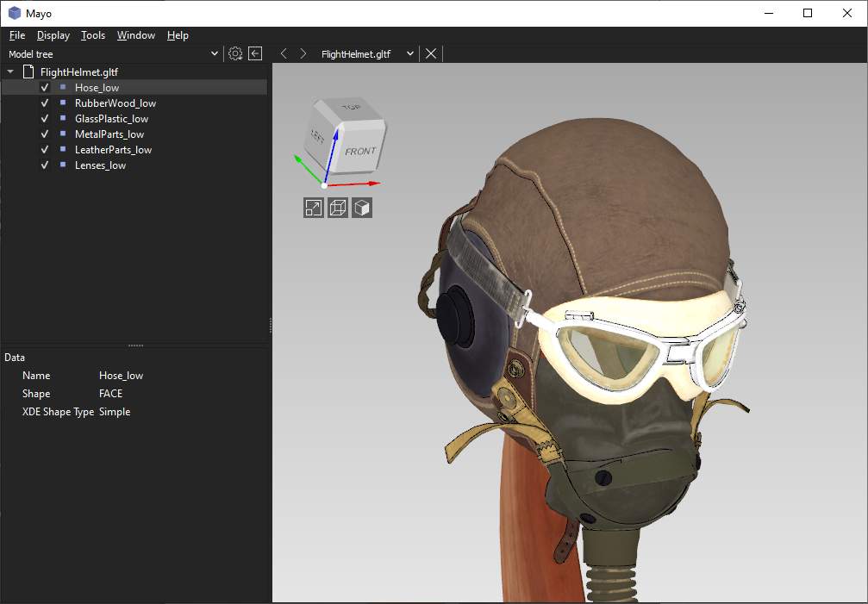Click the fit-all view icon
Screen dimensions: 868x604
click(x=314, y=208)
